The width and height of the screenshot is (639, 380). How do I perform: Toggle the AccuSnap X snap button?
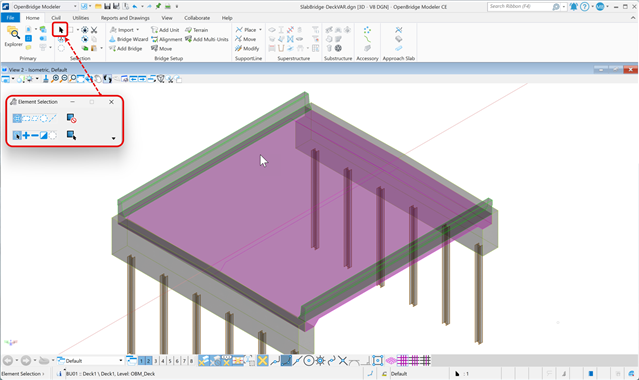(x=263, y=360)
